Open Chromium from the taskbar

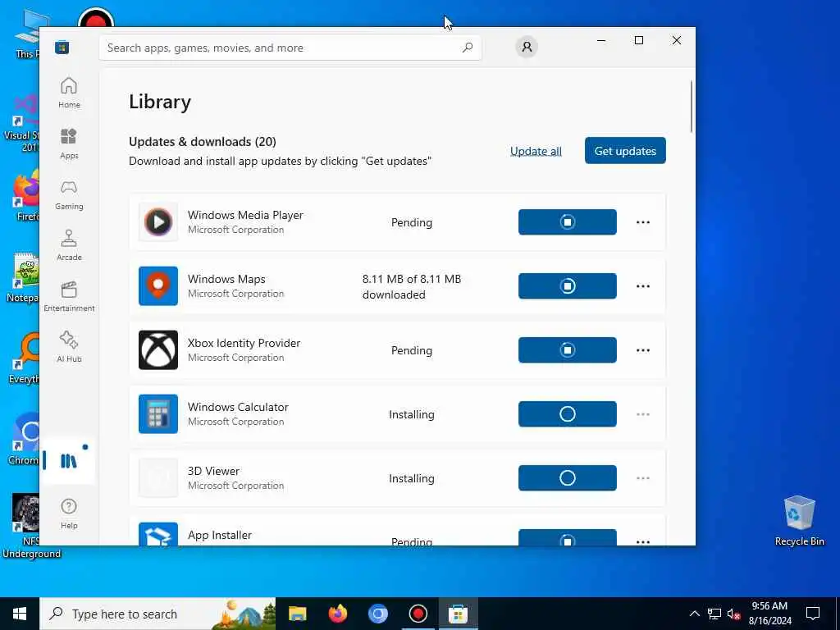[377, 614]
